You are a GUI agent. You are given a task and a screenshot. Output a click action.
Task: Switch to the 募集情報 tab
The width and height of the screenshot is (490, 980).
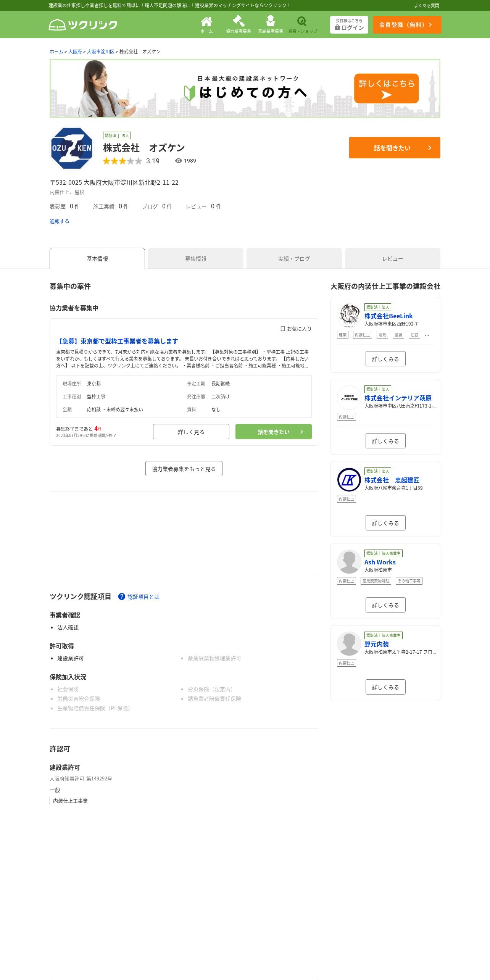[196, 258]
